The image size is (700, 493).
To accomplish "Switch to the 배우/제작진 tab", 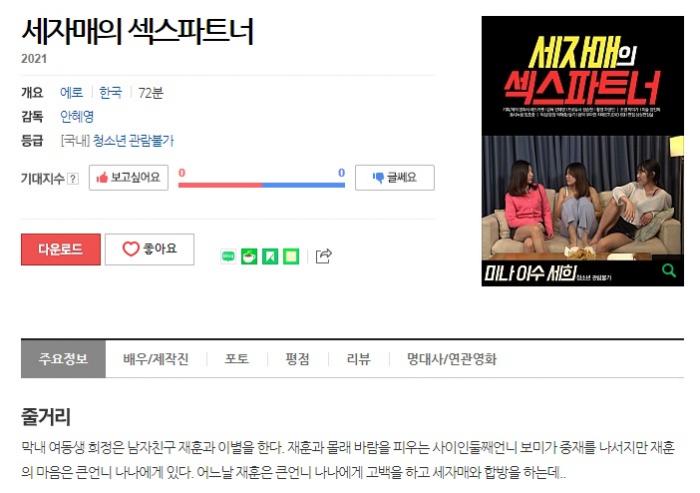I will [156, 359].
